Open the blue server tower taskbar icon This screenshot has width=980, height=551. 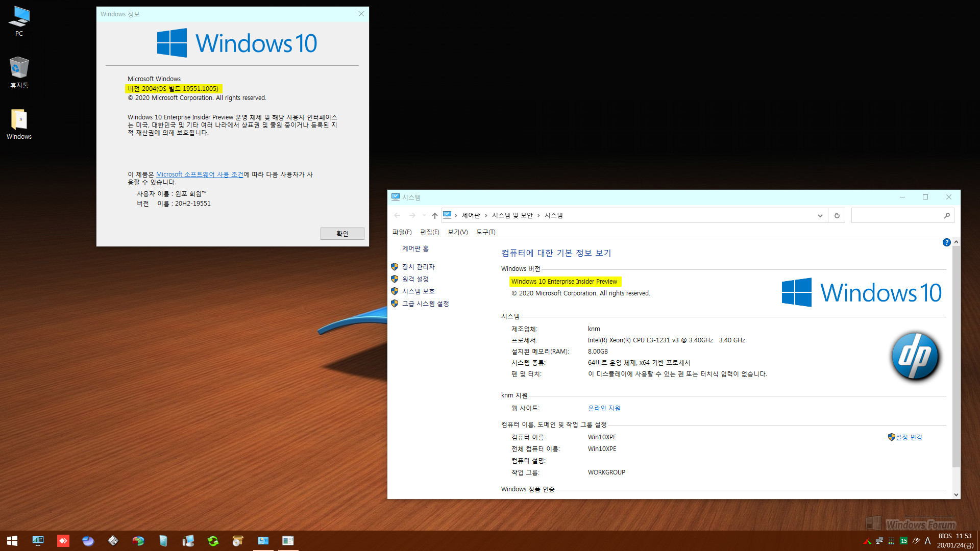tap(163, 541)
